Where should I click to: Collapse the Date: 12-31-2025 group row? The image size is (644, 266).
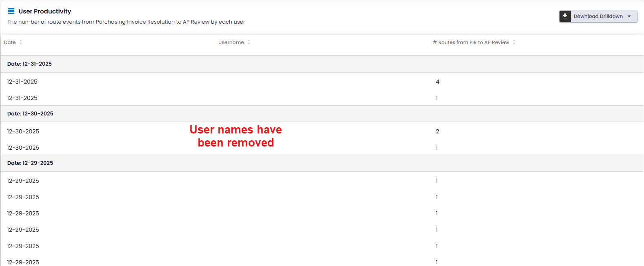click(29, 64)
